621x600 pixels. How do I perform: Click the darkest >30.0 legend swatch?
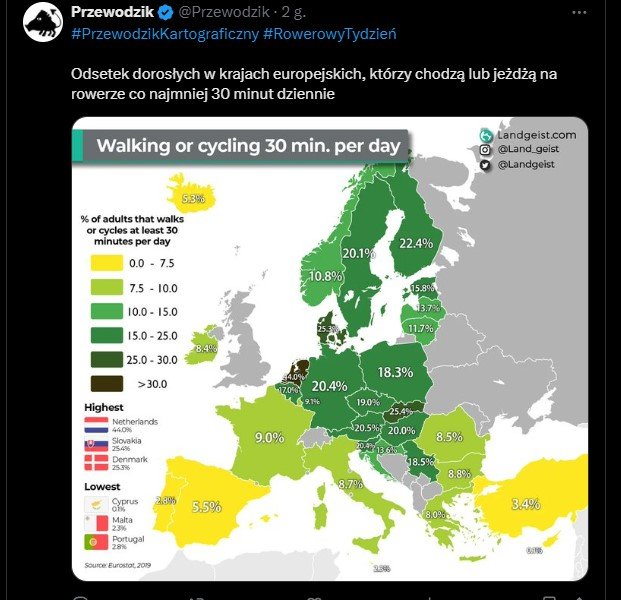107,384
